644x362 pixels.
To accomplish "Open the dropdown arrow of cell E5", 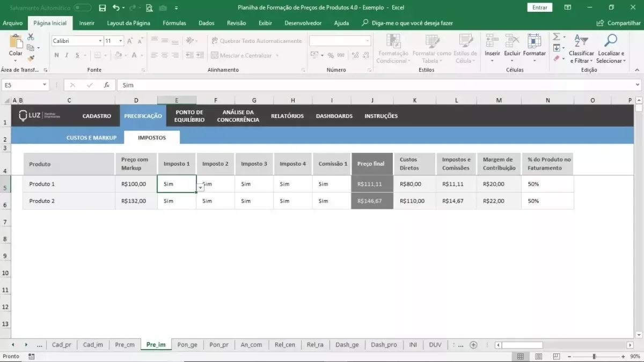I will point(200,188).
